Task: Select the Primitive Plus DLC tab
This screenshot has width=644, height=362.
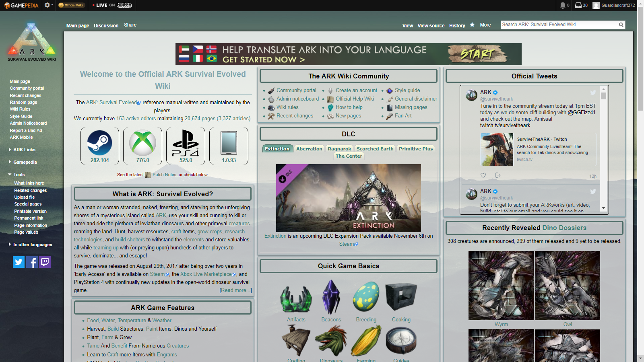Action: (x=416, y=149)
